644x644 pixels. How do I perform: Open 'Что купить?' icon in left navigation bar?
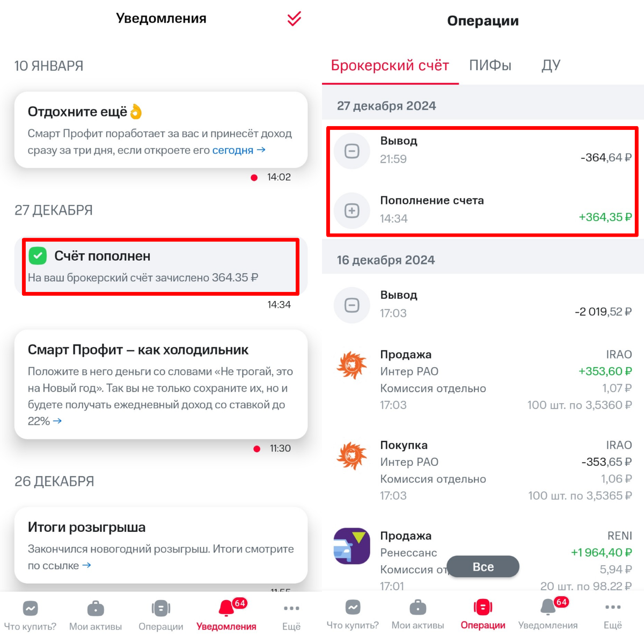(x=30, y=608)
